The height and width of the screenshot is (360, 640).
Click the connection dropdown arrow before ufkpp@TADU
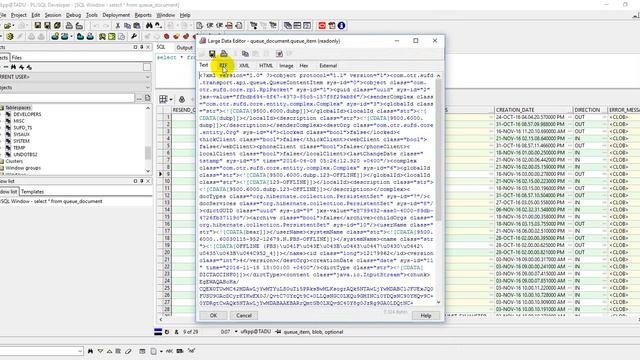click(x=236, y=332)
